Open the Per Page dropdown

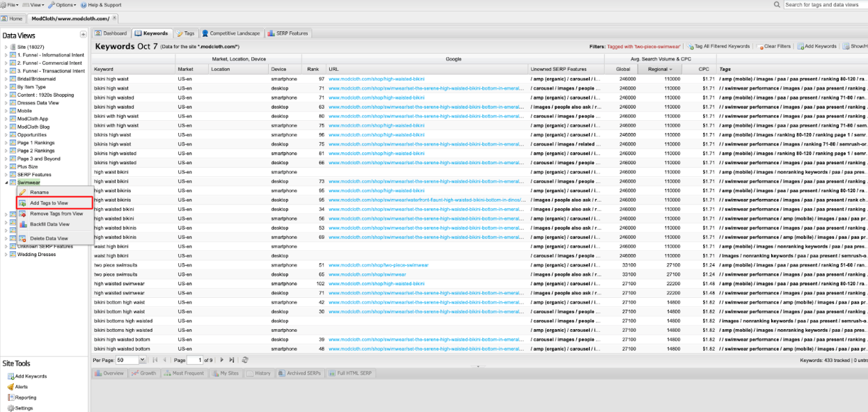[143, 360]
